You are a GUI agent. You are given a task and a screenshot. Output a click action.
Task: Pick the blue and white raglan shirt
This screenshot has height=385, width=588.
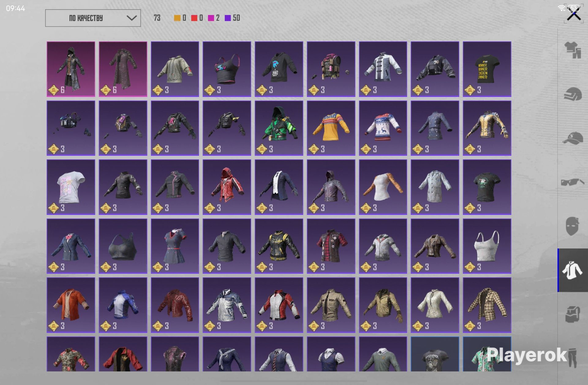123,305
